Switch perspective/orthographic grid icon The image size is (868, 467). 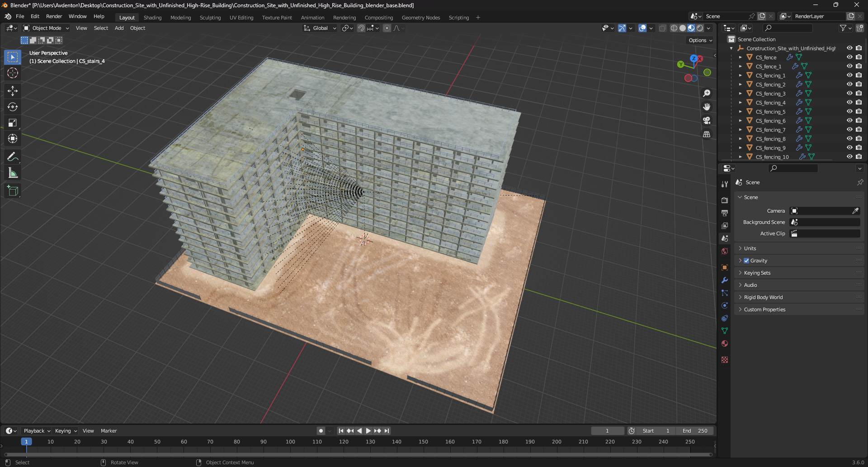(x=707, y=134)
